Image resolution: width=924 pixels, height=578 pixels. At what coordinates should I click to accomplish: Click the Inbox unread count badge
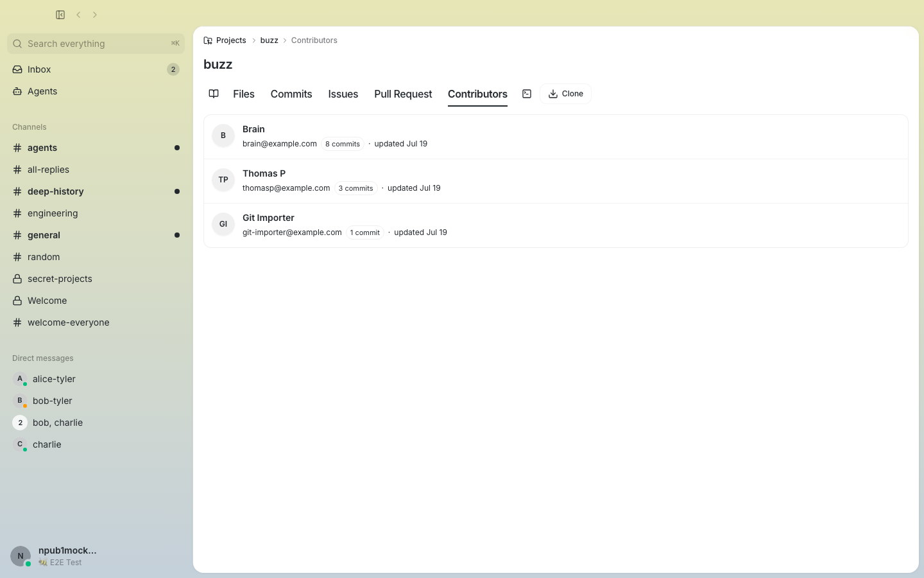[173, 69]
